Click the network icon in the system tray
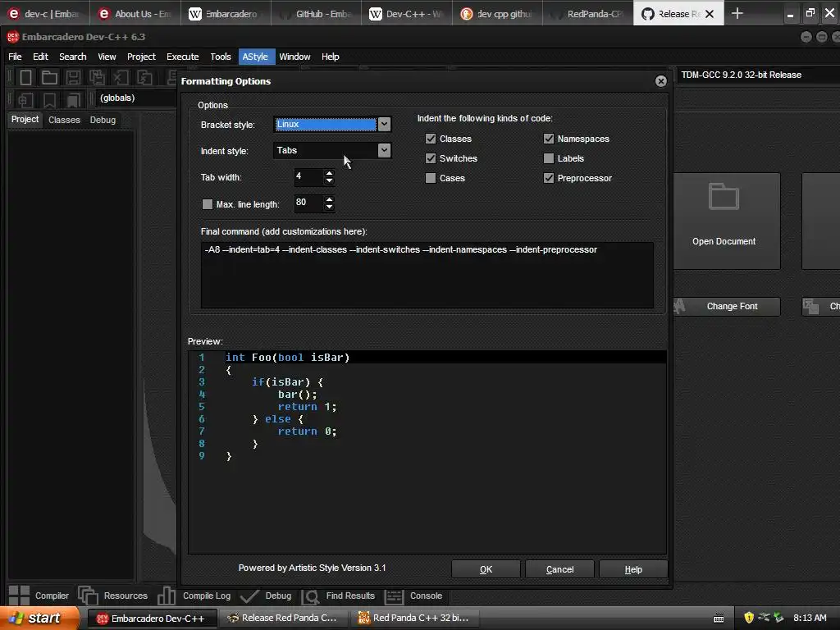 pyautogui.click(x=764, y=618)
